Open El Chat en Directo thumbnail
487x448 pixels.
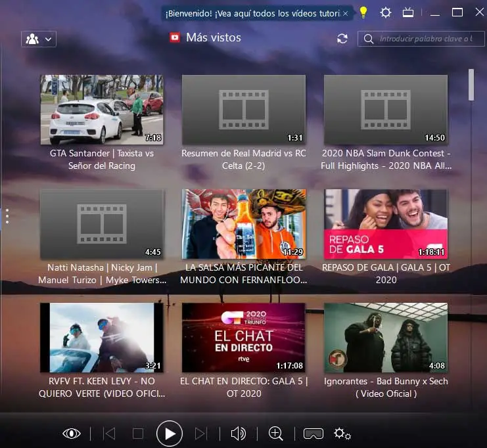pos(244,338)
